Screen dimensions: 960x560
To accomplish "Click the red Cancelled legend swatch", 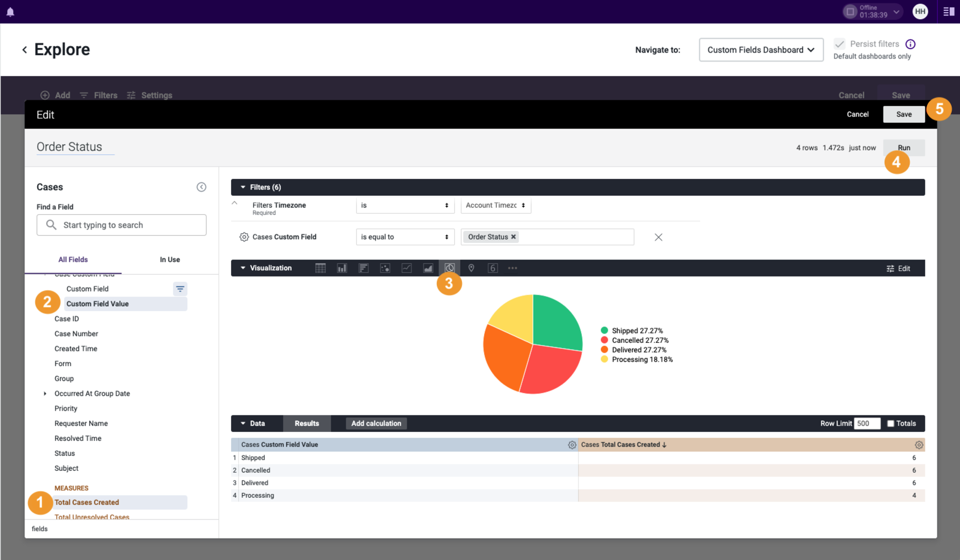I will coord(604,340).
